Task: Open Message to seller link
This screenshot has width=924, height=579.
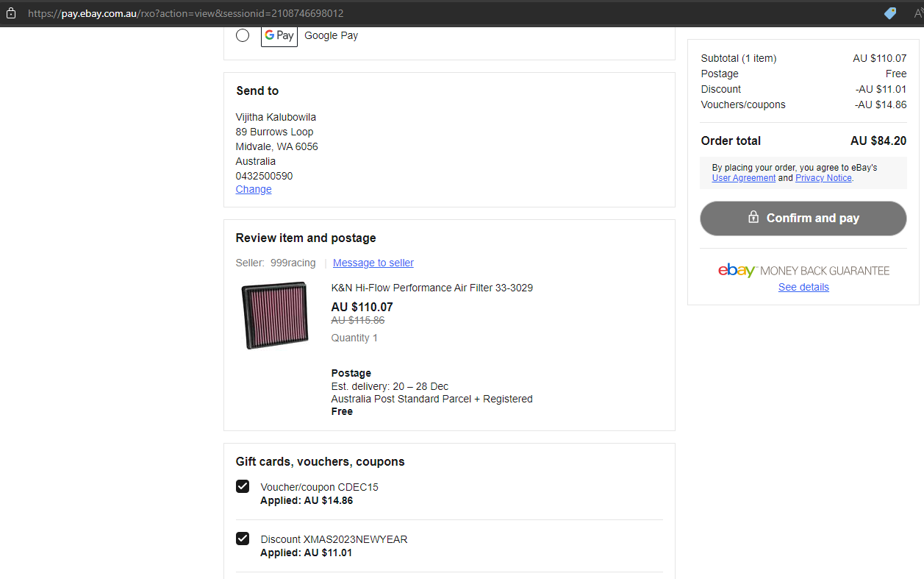Action: click(373, 263)
